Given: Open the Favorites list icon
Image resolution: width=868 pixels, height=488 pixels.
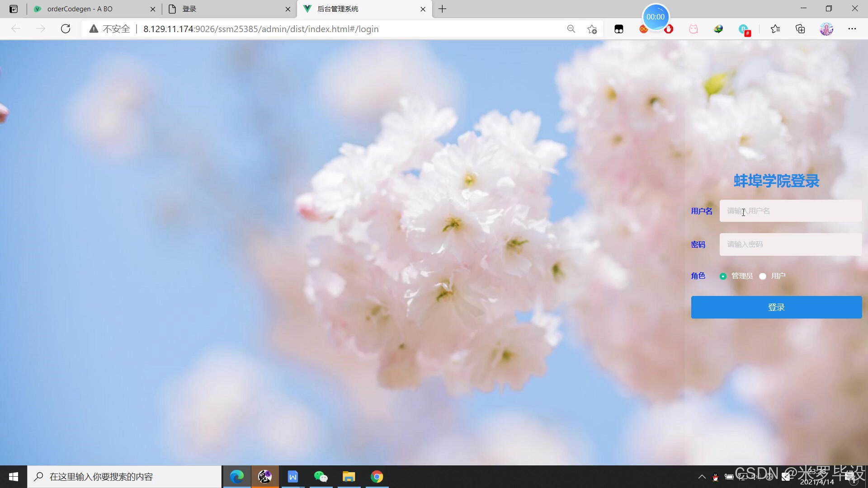Looking at the screenshot, I should click(x=775, y=29).
